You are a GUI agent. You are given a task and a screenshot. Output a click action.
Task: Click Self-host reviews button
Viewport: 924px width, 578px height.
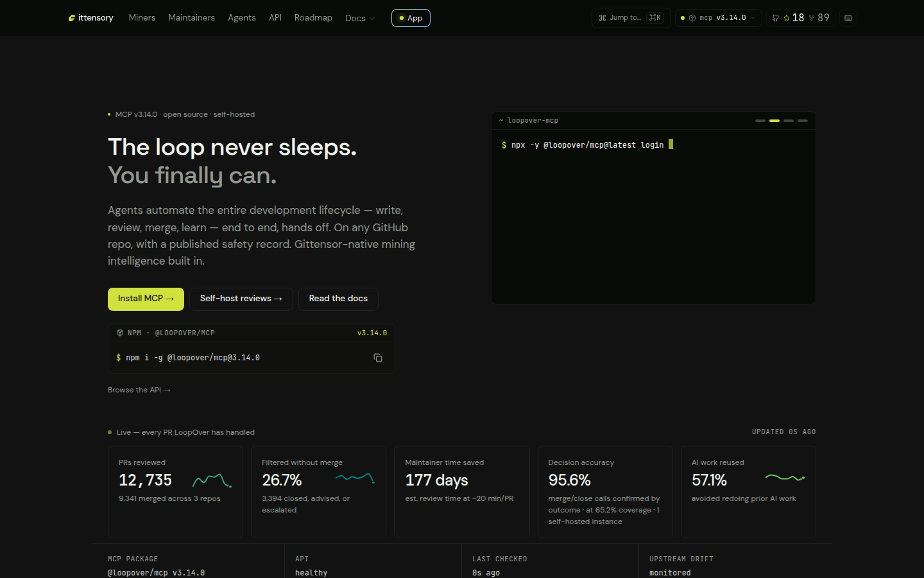pos(241,299)
